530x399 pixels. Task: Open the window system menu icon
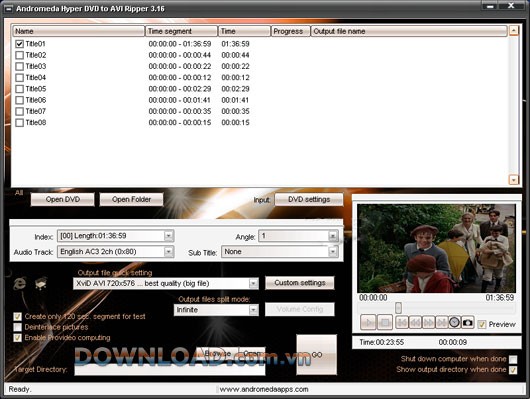pos(8,8)
